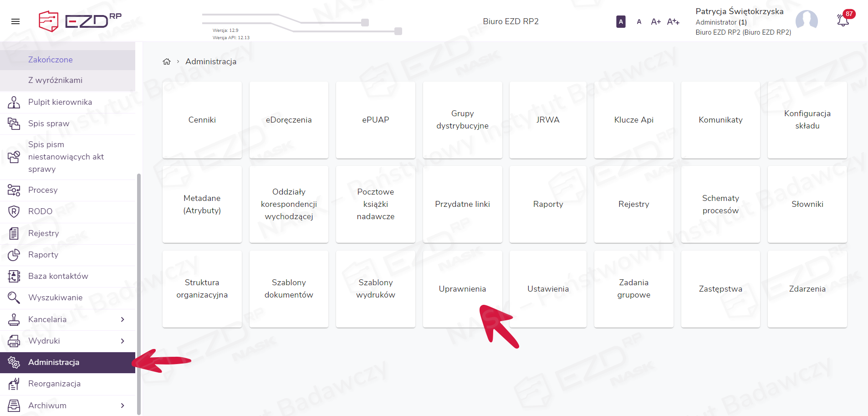Click the EZD RP logo
This screenshot has width=868, height=416.
tap(80, 21)
